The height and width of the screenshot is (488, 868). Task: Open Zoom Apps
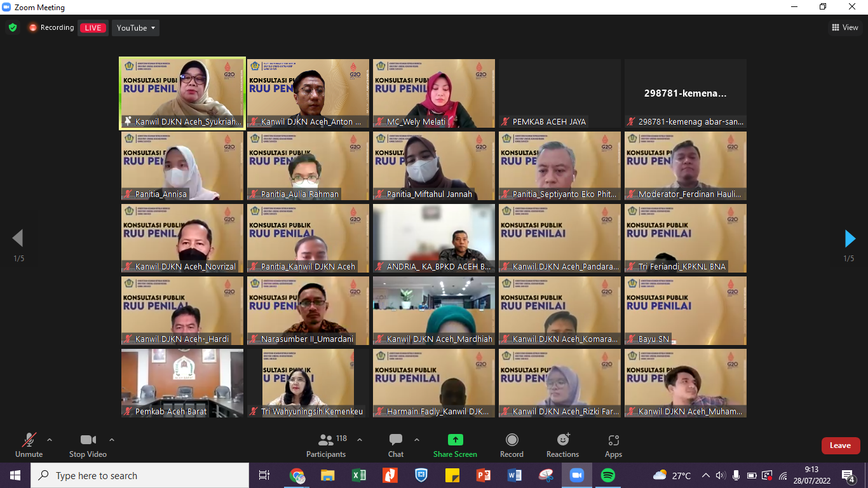pos(613,445)
